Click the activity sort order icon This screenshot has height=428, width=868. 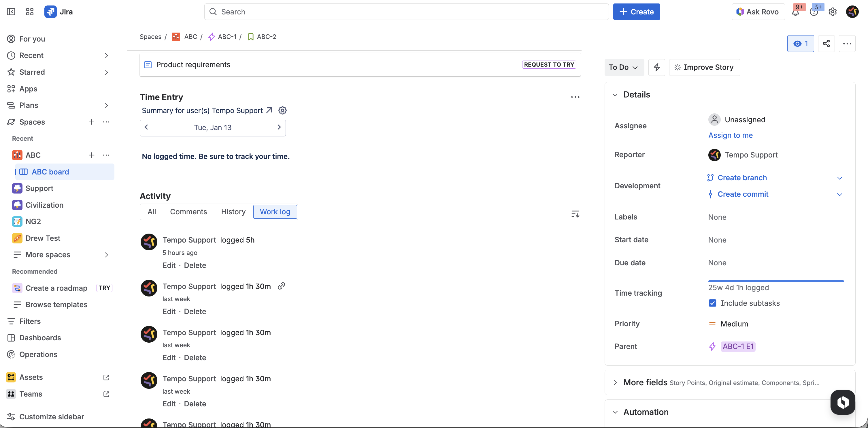[575, 214]
